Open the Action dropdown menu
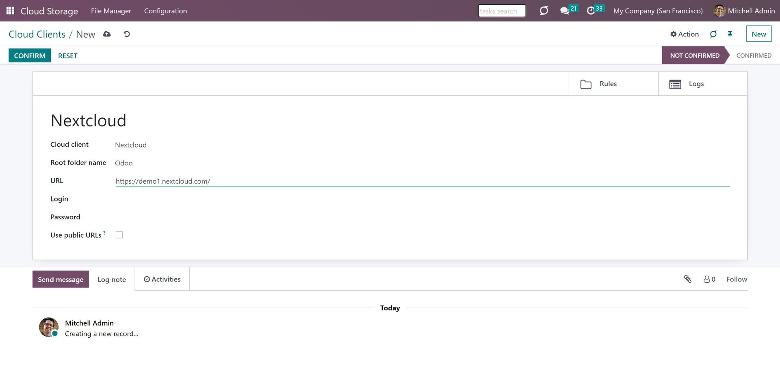This screenshot has width=780, height=377. 684,34
